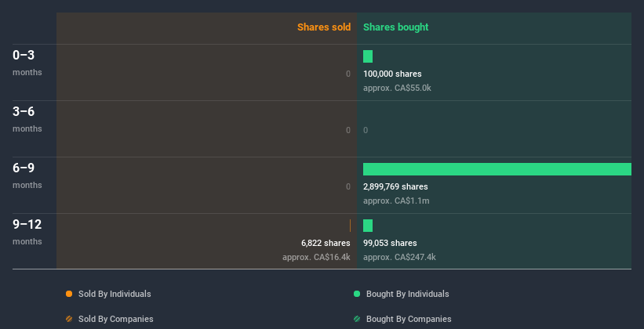Click the green Bought By Individuals legend dot
644x329 pixels.
357,294
